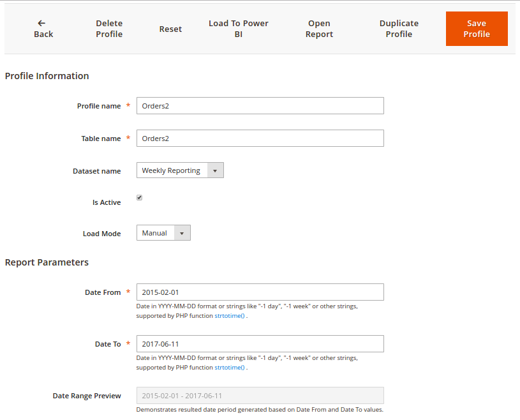Open the Weekly Reporting dataset dropdown
This screenshot has width=520, height=420.
tap(180, 170)
